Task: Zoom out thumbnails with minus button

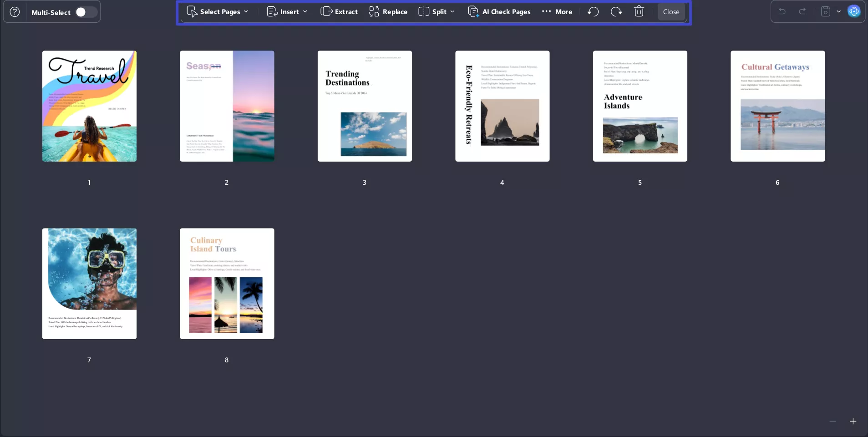Action: 832,422
